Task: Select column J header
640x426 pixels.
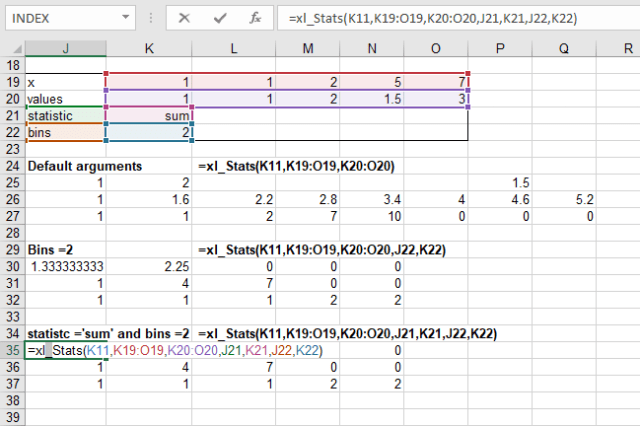Action: click(65, 48)
